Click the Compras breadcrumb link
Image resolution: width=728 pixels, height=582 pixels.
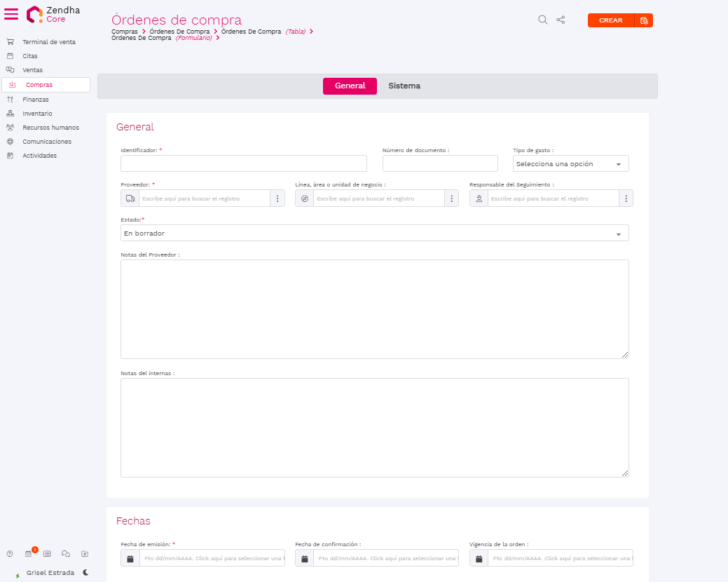point(124,32)
